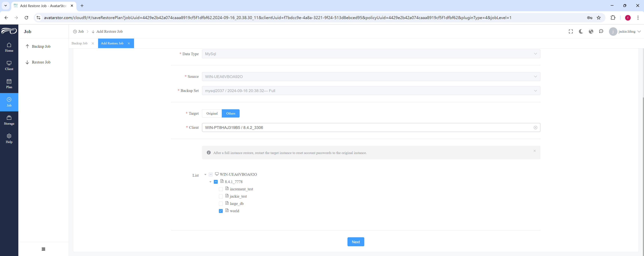Open Restore Job in the side menu
This screenshot has width=644, height=256.
[x=41, y=62]
